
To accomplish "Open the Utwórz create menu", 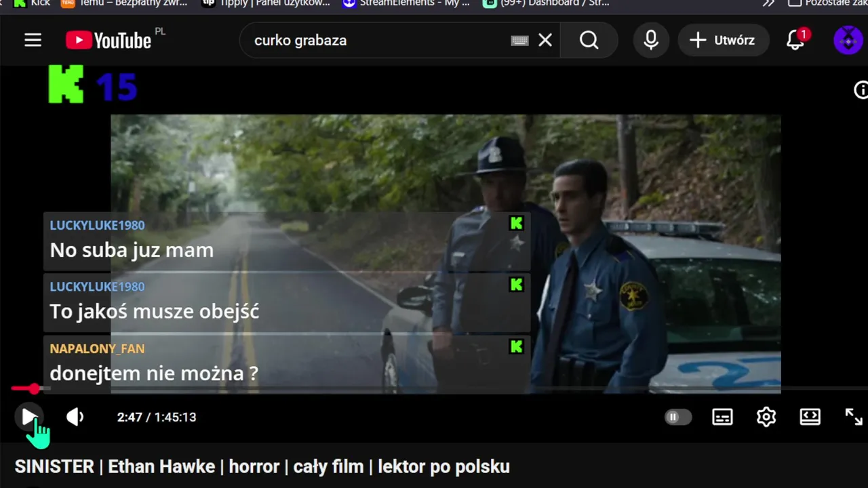I will tap(724, 41).
